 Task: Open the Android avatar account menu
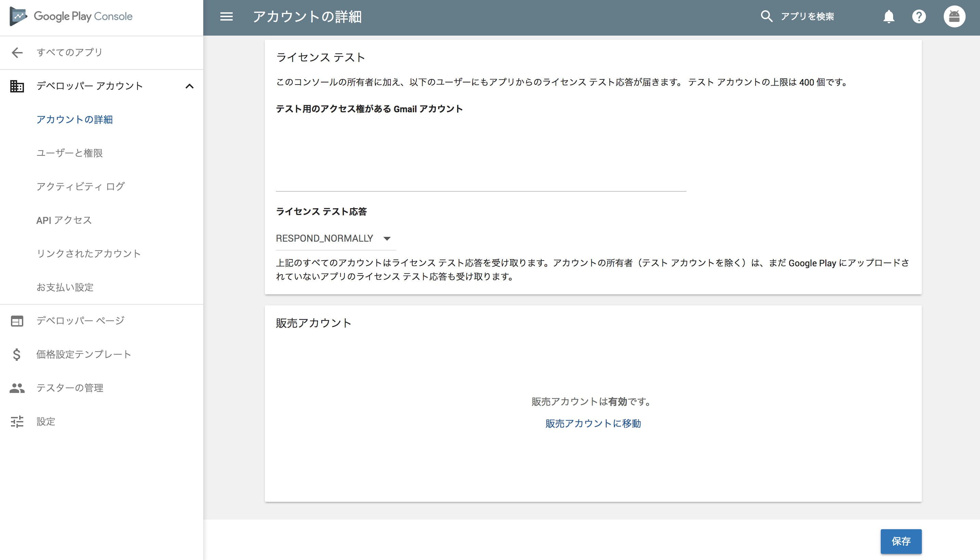(954, 16)
